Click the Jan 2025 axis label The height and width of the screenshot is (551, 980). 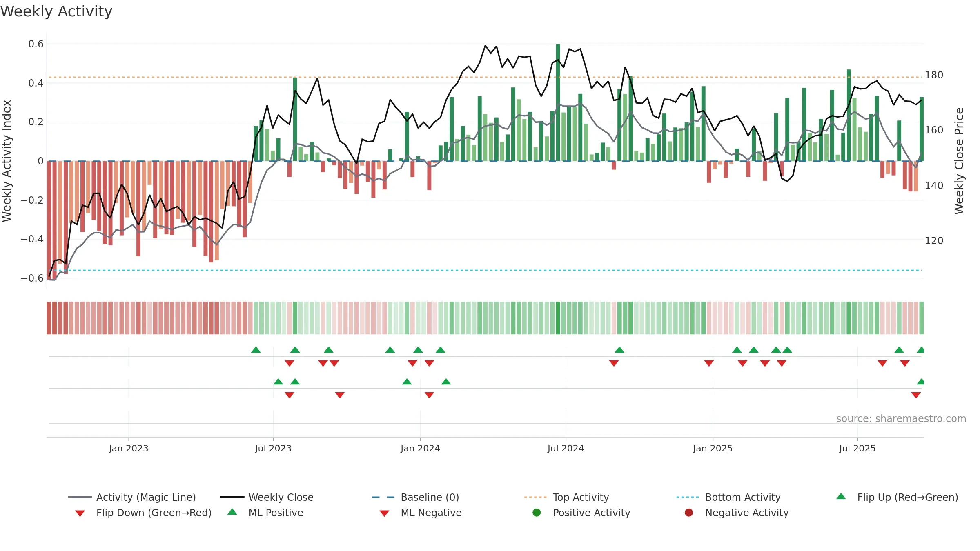(x=713, y=448)
